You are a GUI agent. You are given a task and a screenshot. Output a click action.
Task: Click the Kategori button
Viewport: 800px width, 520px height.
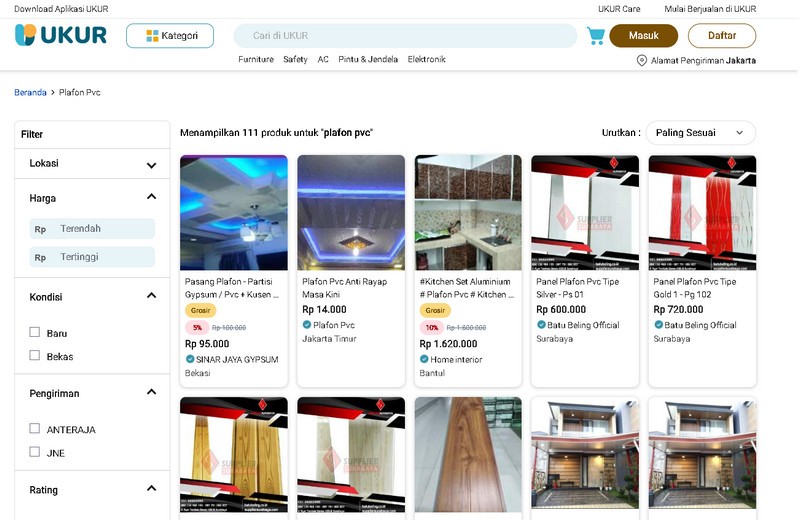coord(170,36)
